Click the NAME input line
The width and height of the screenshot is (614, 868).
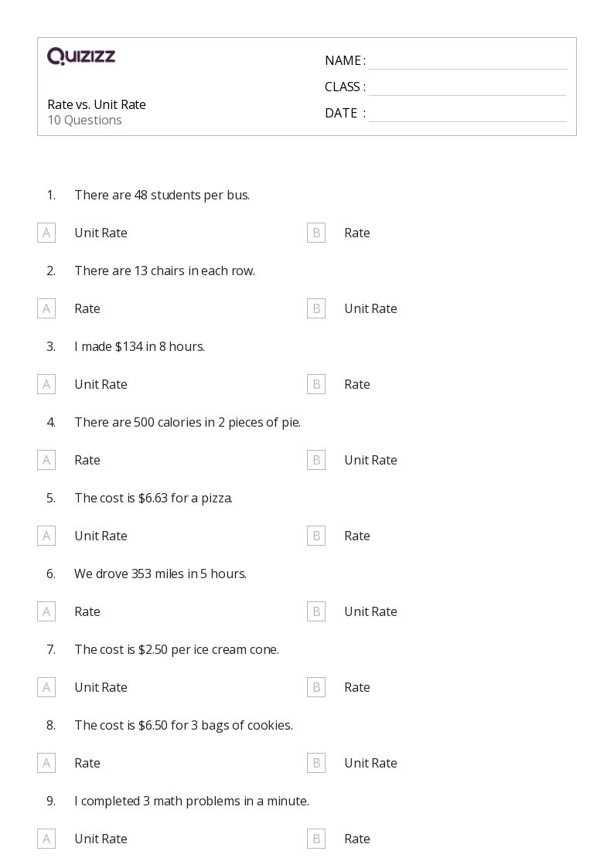[x=468, y=62]
